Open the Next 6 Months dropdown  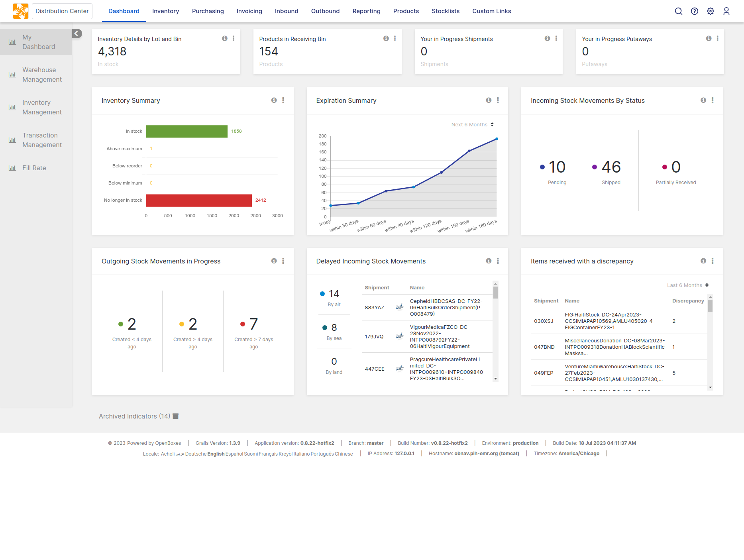pos(473,125)
